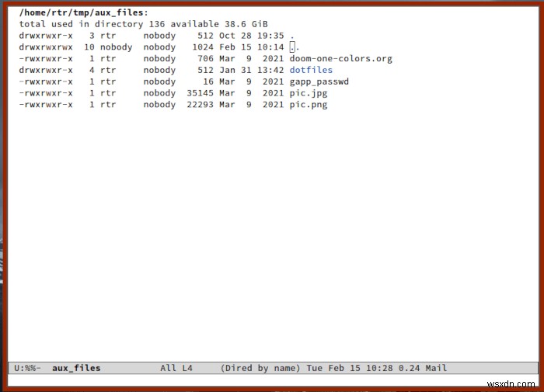The width and height of the screenshot is (544, 392).
Task: Click the 'All L4' position indicator
Action: coord(176,368)
